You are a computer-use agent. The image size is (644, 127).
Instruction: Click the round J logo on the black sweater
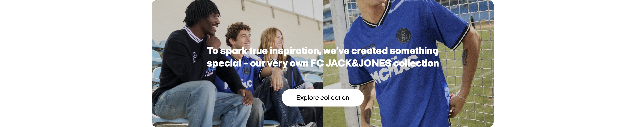195,55
